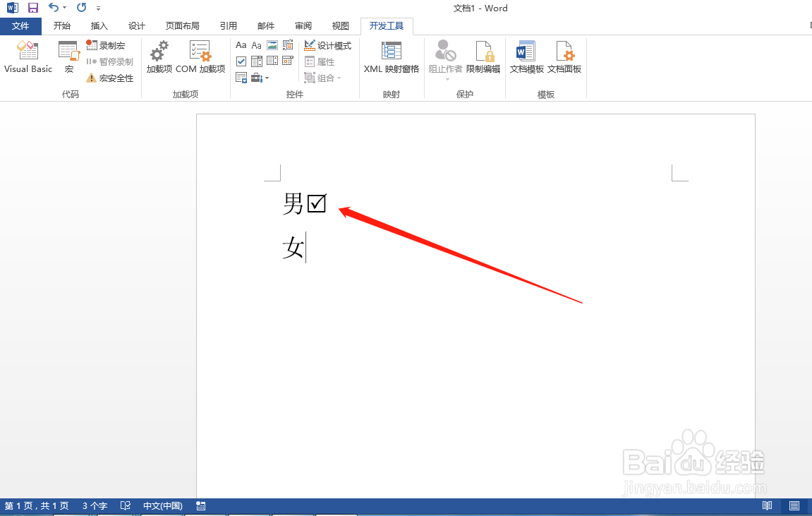Click page count 第 1 页, 共 1 页

coord(37,505)
